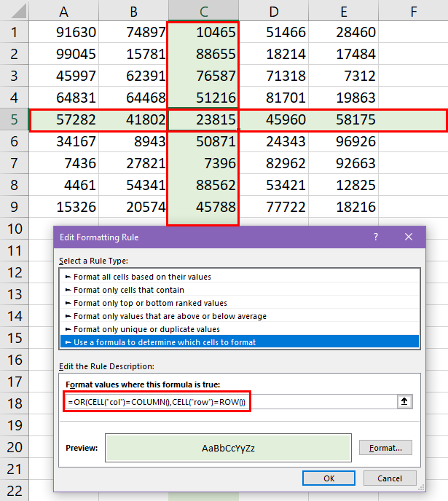Viewport: 448px width, 501px height.
Task: Select row 9 header
Action: pyautogui.click(x=15, y=207)
